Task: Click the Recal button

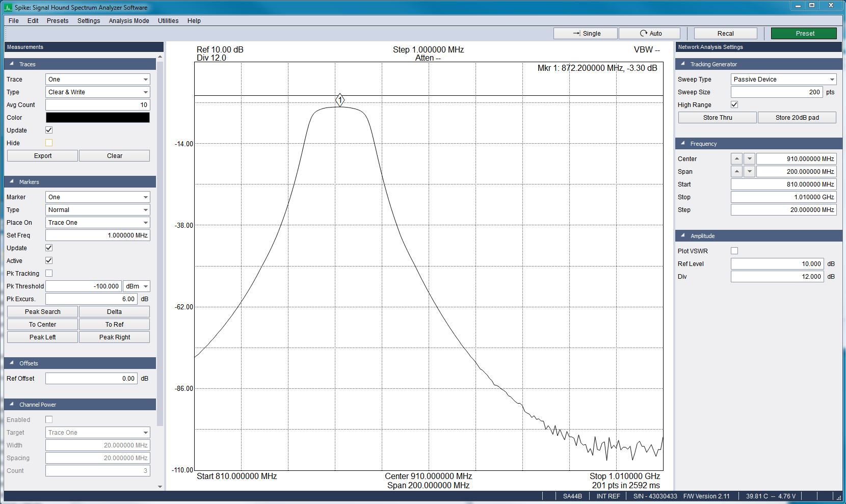Action: [x=726, y=34]
